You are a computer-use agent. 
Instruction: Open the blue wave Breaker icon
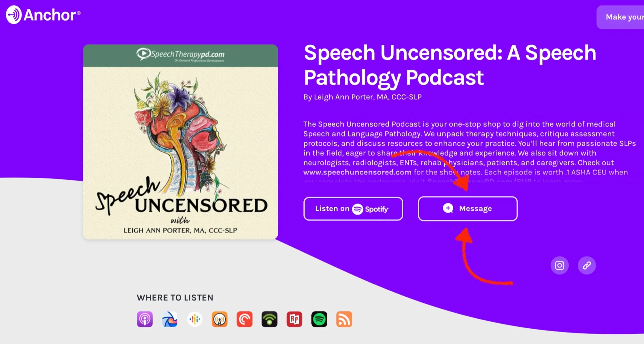coord(170,319)
